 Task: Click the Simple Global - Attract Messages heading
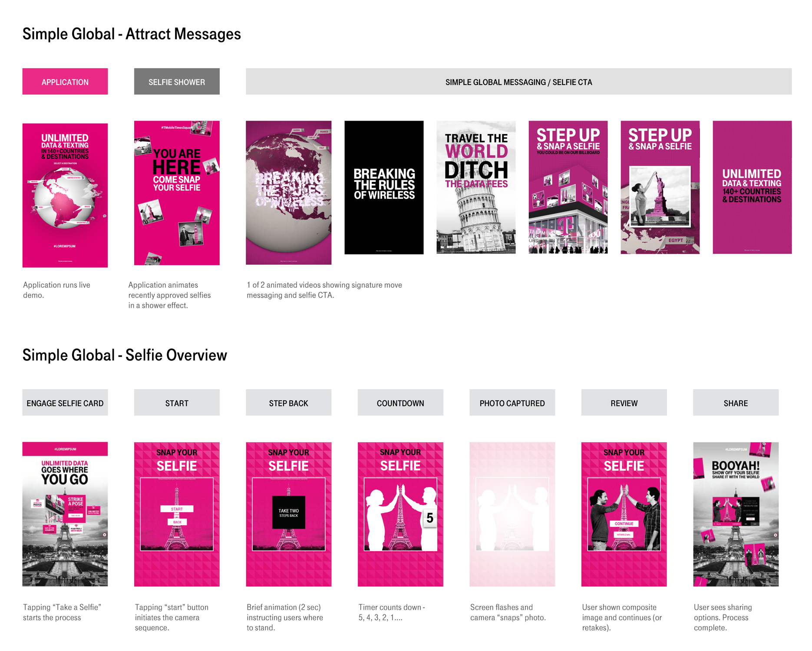point(132,34)
